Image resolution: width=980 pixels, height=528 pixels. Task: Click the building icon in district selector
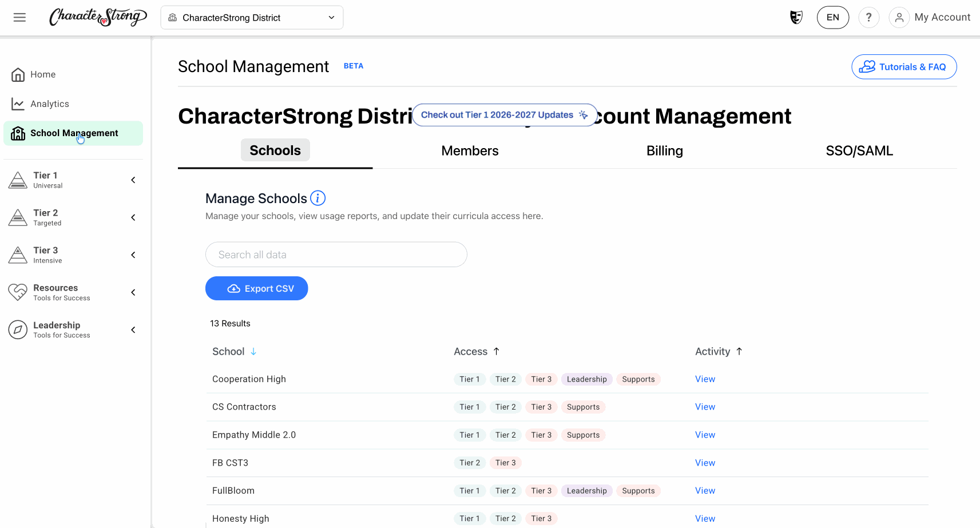(x=172, y=18)
